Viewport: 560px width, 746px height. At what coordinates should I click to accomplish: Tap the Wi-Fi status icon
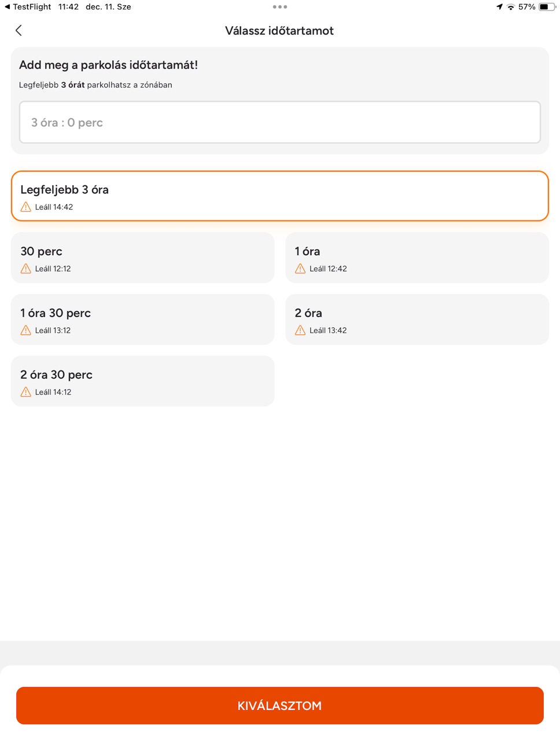pos(511,7)
